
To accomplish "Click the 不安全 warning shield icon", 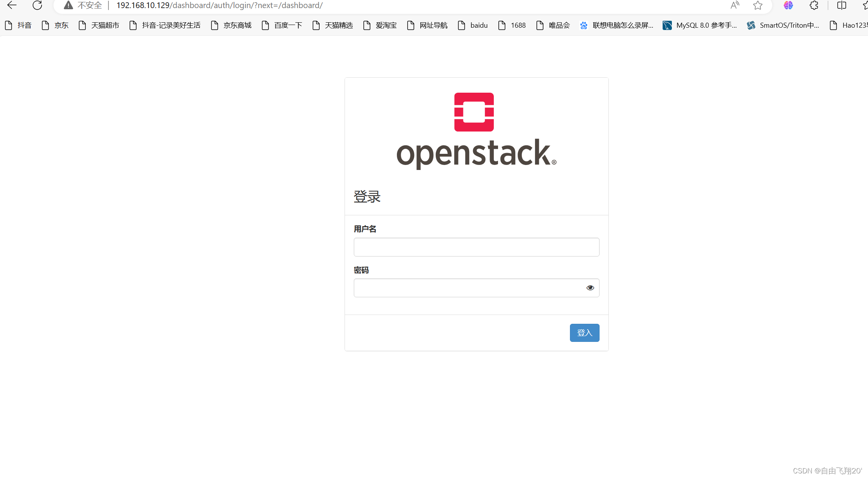I will 68,5.
